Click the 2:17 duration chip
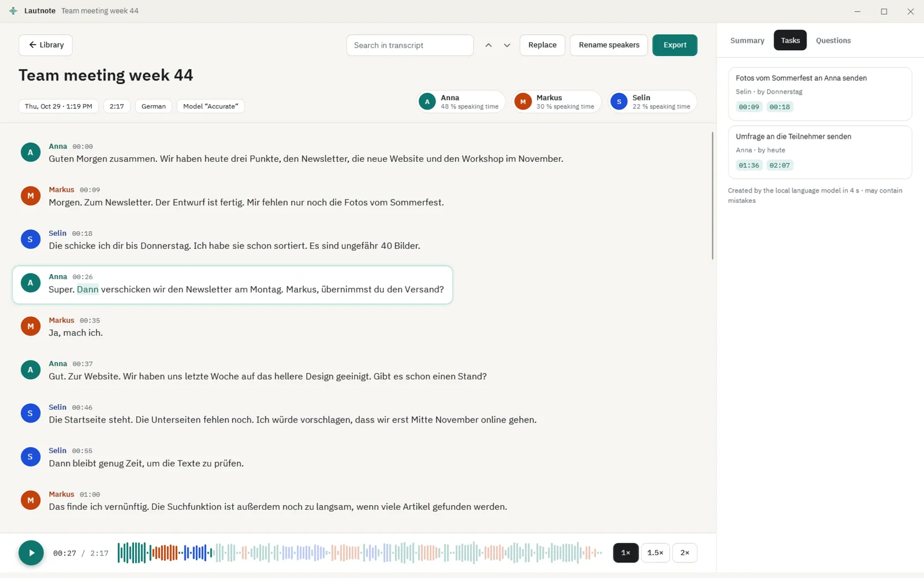Screen dimensions: 924x578 click(117, 106)
